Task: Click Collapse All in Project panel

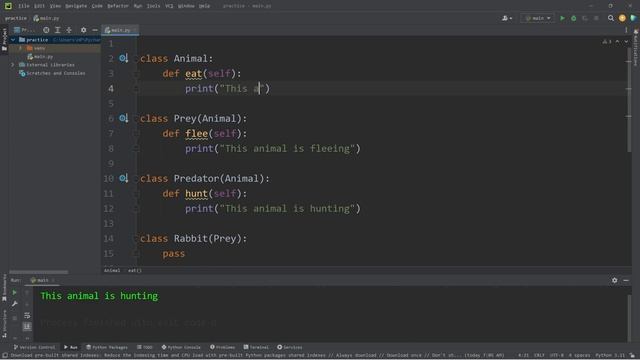Action: click(x=69, y=30)
